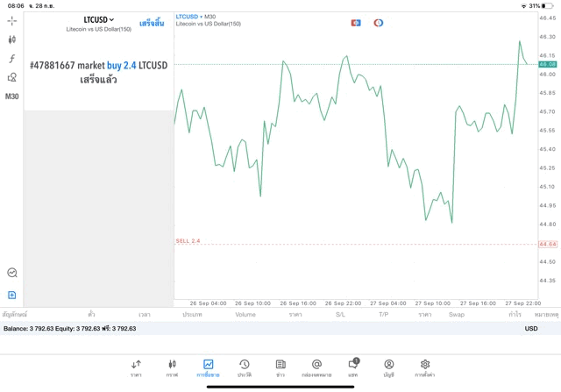
Task: Add a new order with plus icon
Action: [11, 295]
